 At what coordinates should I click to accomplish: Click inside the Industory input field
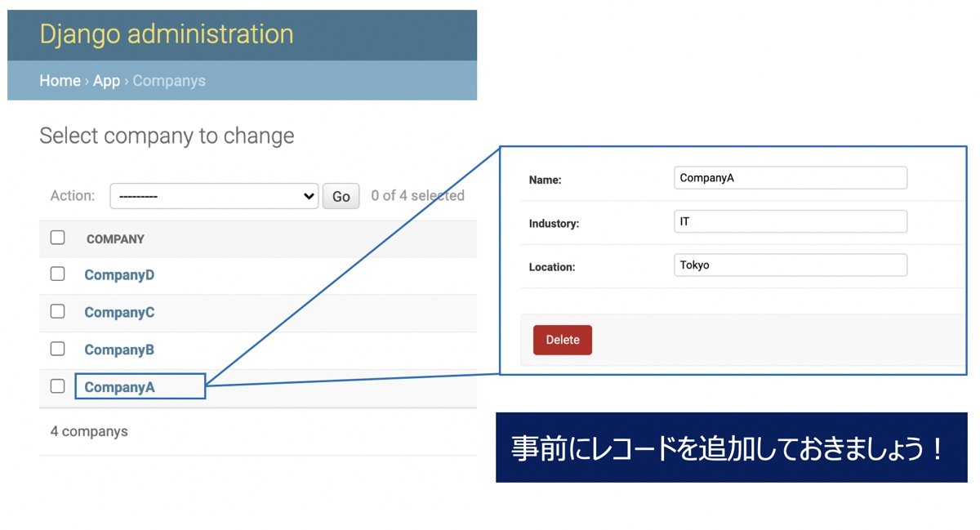pyautogui.click(x=790, y=220)
